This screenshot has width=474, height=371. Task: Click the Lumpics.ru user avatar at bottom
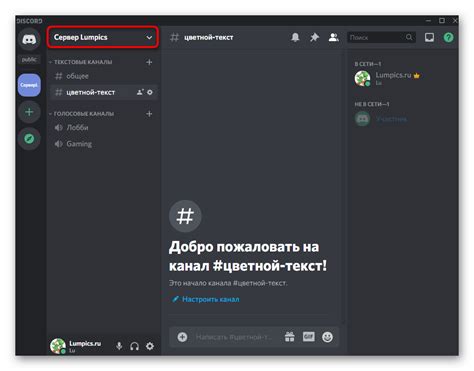(x=58, y=346)
